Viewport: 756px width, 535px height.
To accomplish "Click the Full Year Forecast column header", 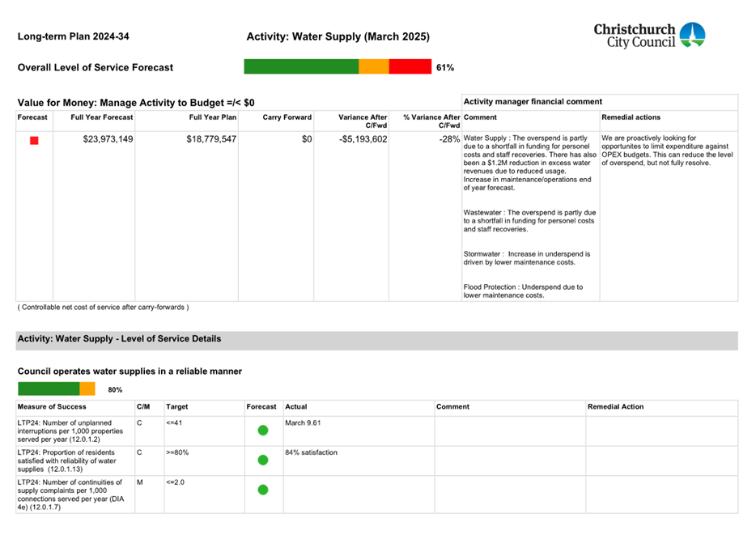I will [x=102, y=117].
